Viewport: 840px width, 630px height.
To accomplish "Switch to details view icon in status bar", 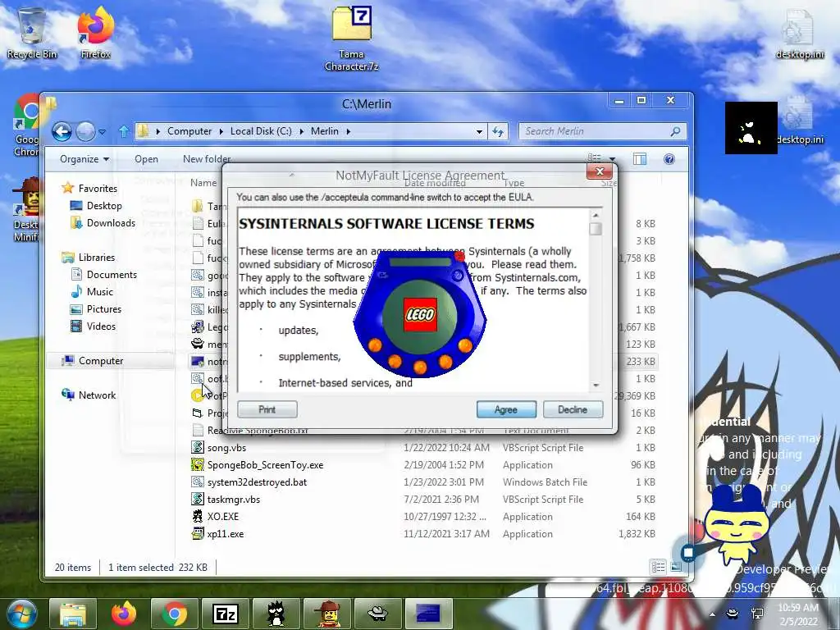I will pyautogui.click(x=658, y=567).
